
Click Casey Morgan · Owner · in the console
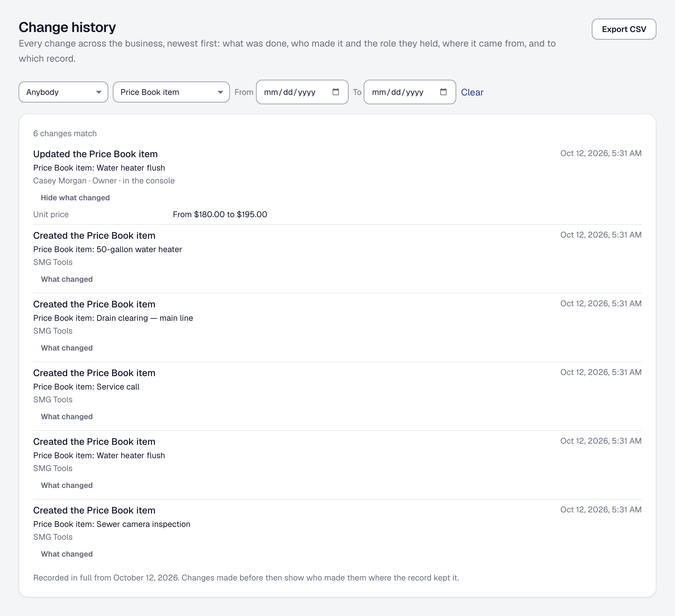click(104, 180)
